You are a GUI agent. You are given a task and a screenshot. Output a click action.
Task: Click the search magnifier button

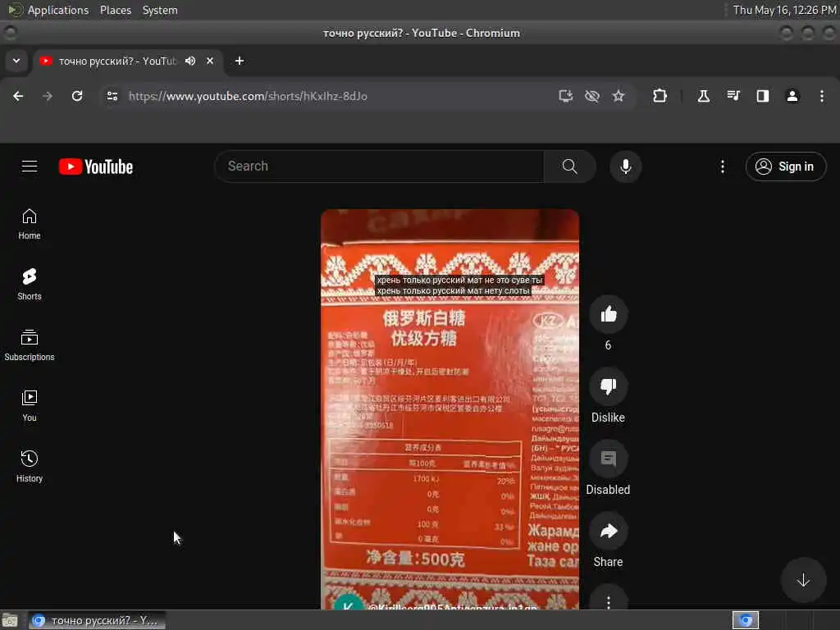(569, 167)
